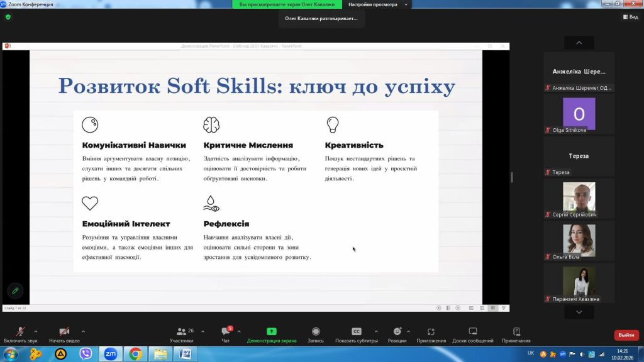Toggle Показать субтитры captions

pyautogui.click(x=356, y=332)
